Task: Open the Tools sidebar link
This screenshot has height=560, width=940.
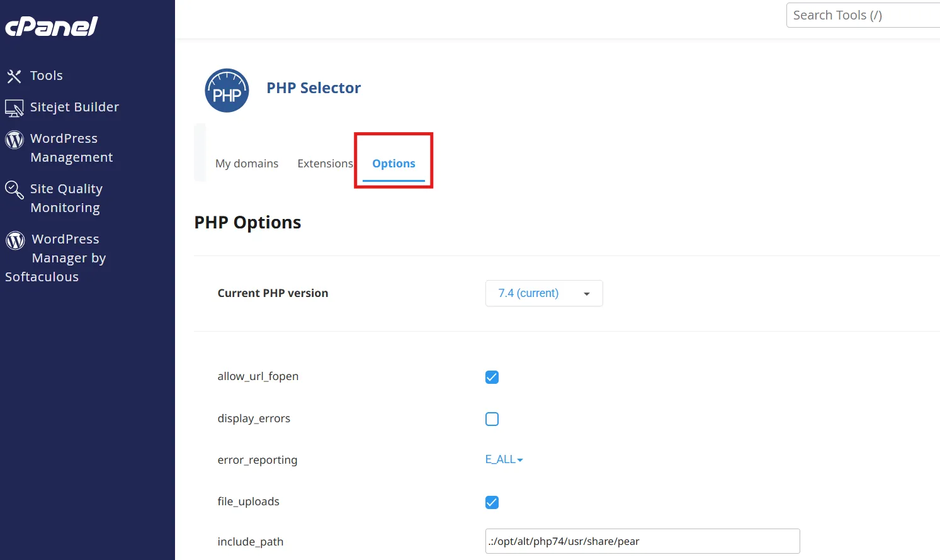Action: 47,76
